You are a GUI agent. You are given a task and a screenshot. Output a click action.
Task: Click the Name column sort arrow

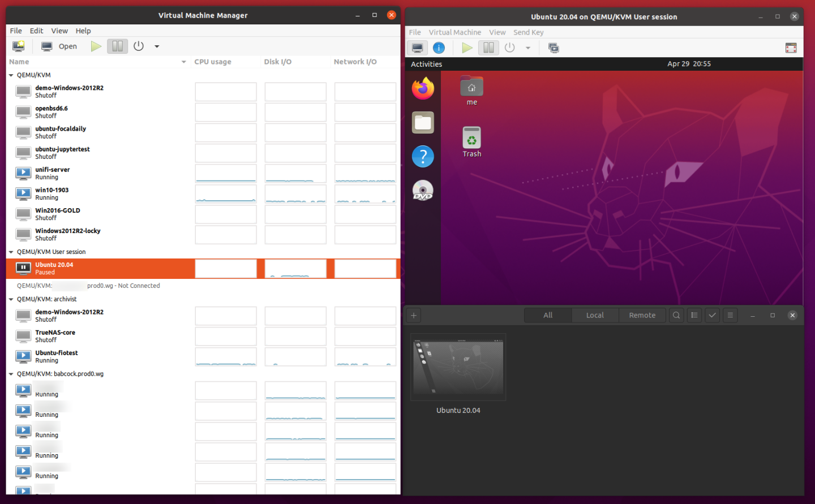183,61
